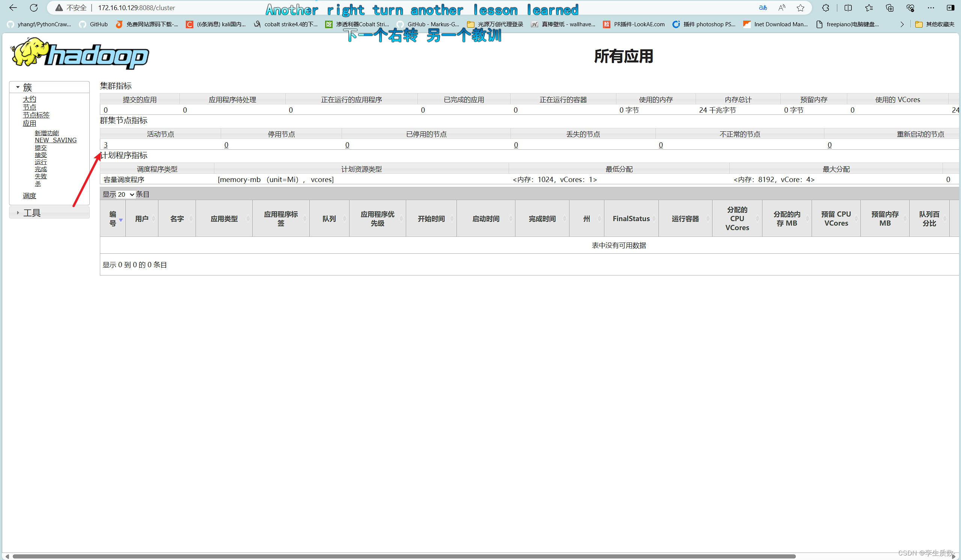This screenshot has height=560, width=961.
Task: Open the 节点标签 sidebar link
Action: tap(36, 115)
